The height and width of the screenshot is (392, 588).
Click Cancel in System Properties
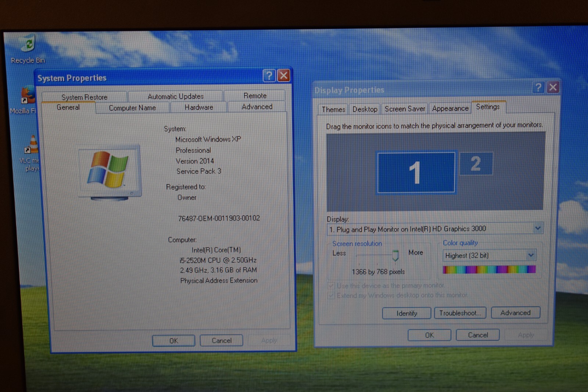click(222, 341)
